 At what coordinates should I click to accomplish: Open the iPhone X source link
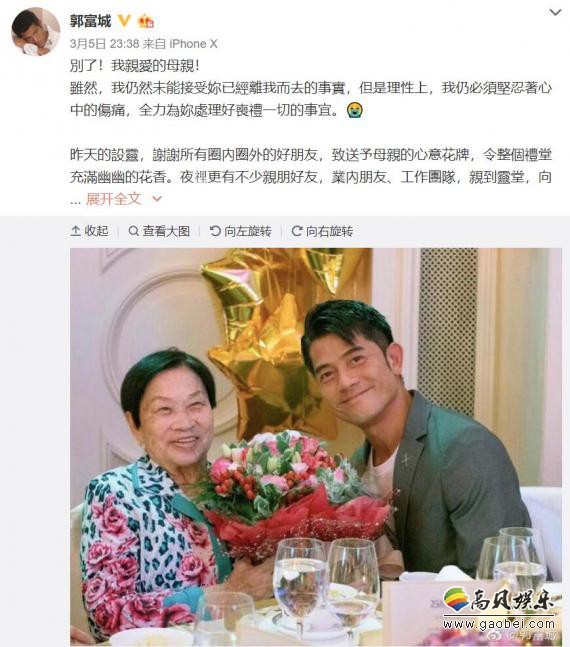coord(194,44)
